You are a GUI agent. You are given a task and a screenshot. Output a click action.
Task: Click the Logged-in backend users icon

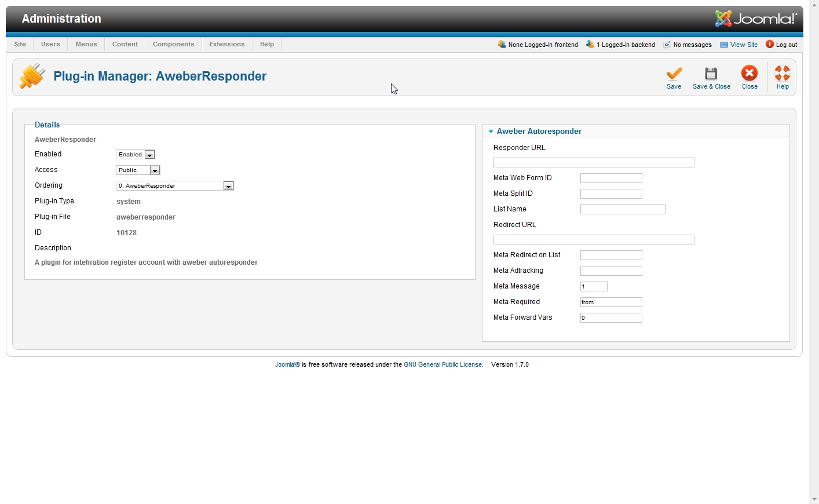pyautogui.click(x=590, y=44)
